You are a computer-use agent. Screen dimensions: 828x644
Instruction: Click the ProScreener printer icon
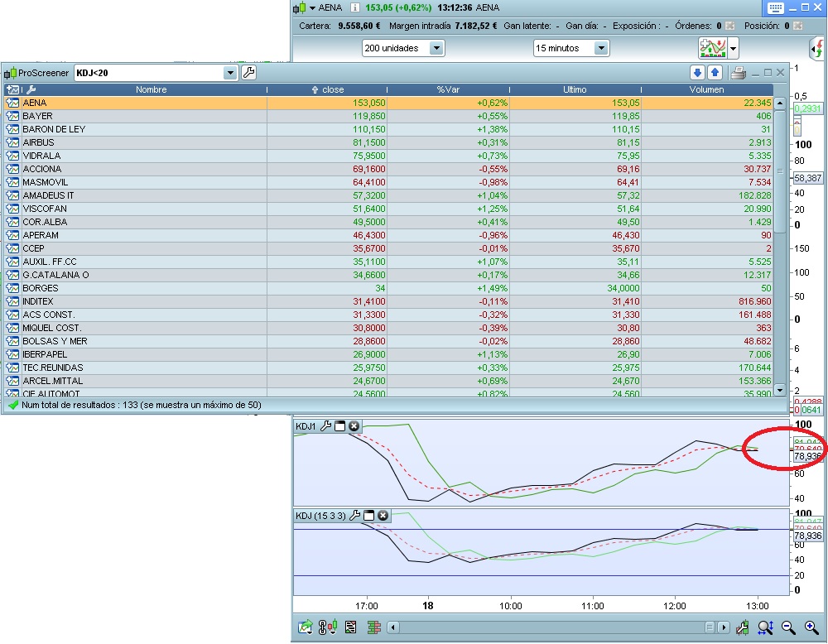click(x=739, y=73)
